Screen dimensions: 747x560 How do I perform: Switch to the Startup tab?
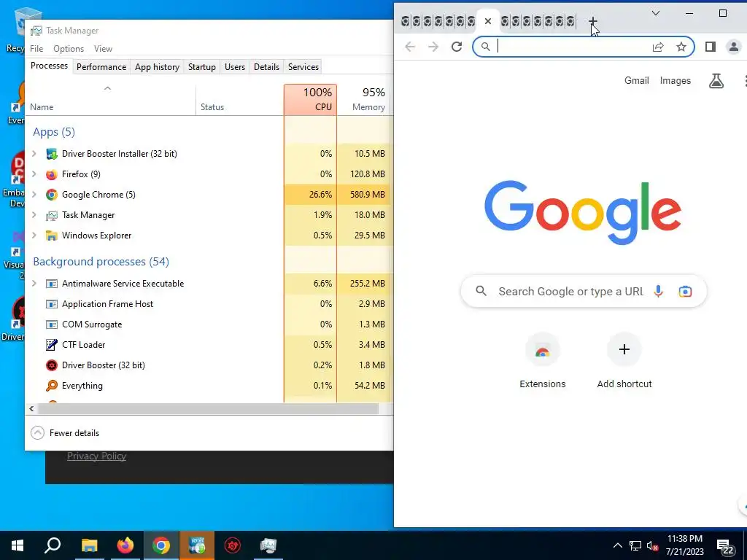pyautogui.click(x=202, y=66)
